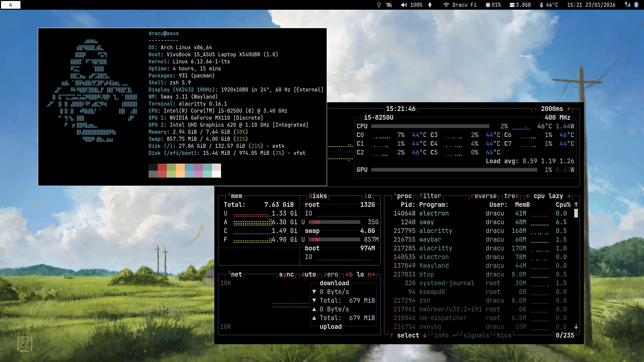644x362 pixels.
Task: Click the CPU chip usage icon in waybar
Action: pos(488,5)
